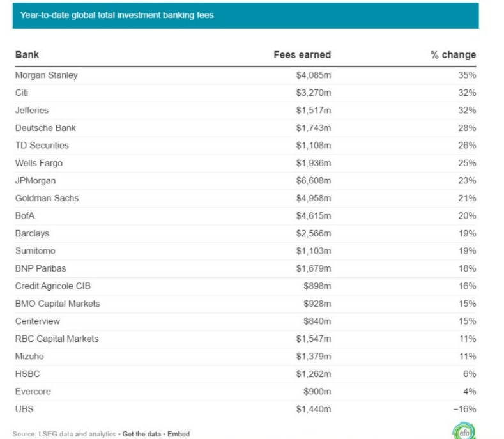Click the 'Get the data' link
Image resolution: width=504 pixels, height=439 pixels.
(141, 434)
